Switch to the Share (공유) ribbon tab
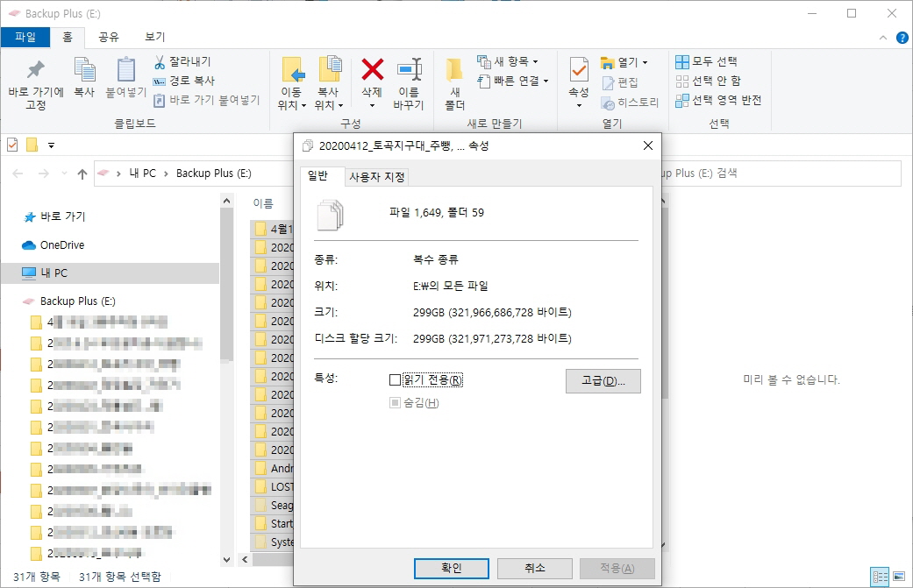 tap(108, 37)
